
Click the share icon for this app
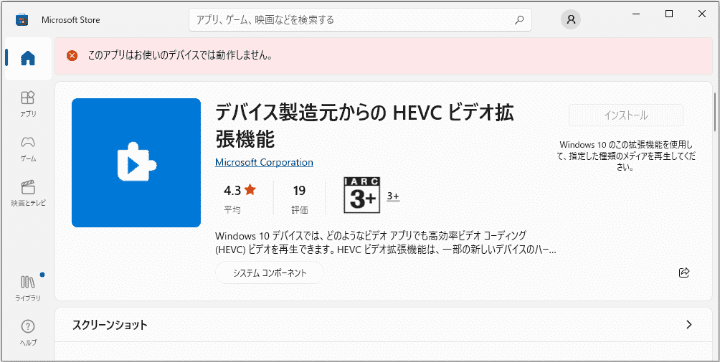pos(684,272)
